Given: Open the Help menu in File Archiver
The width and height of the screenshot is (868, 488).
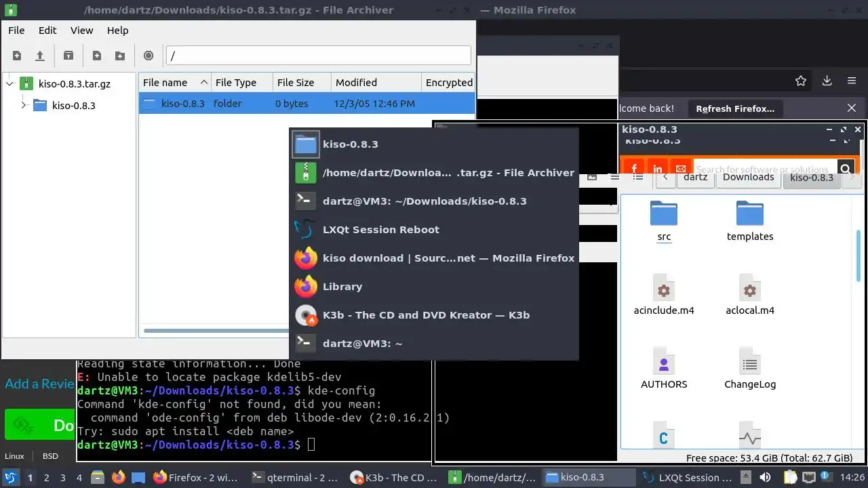Looking at the screenshot, I should (117, 30).
